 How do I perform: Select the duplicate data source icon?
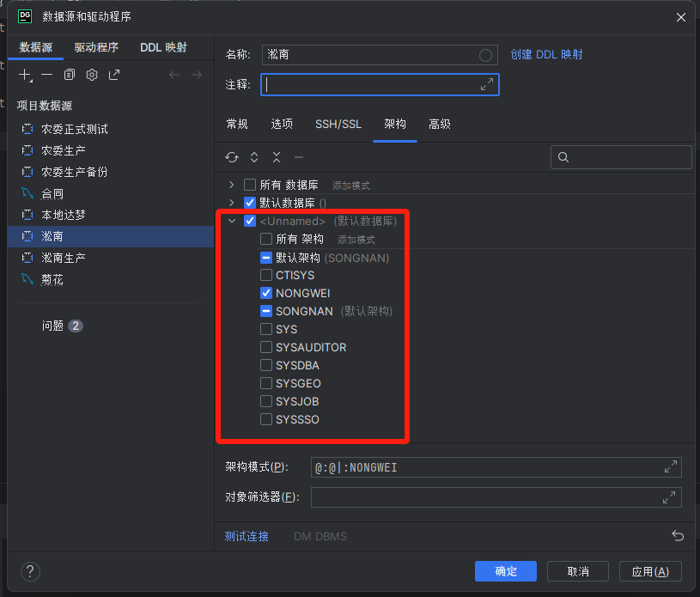pyautogui.click(x=70, y=75)
